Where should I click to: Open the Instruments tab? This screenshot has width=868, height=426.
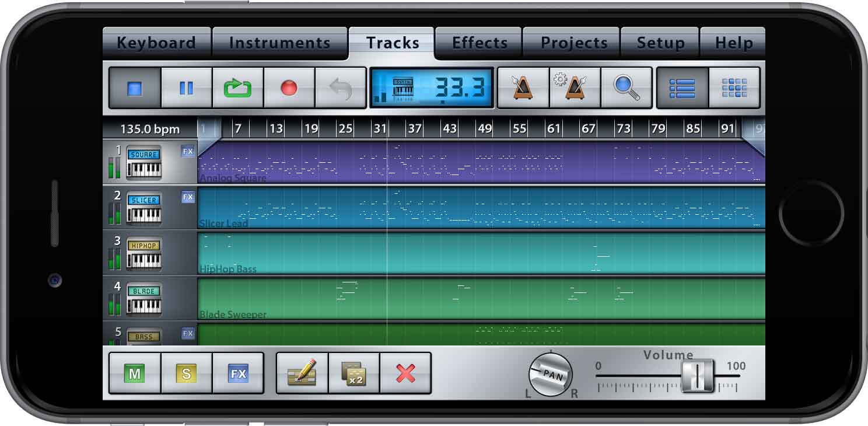(x=279, y=43)
